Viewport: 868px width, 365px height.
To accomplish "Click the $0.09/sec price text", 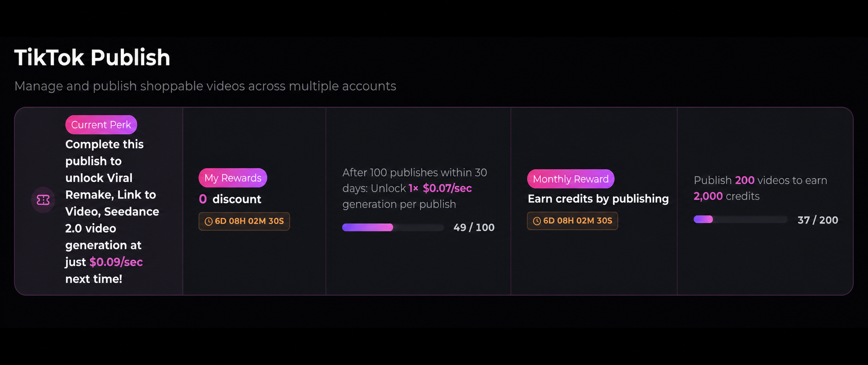I will [x=116, y=262].
